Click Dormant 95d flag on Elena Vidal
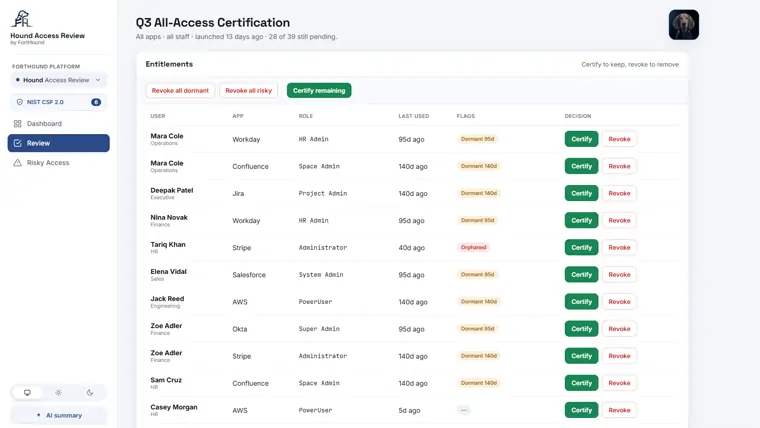The width and height of the screenshot is (760, 428). pyautogui.click(x=477, y=275)
